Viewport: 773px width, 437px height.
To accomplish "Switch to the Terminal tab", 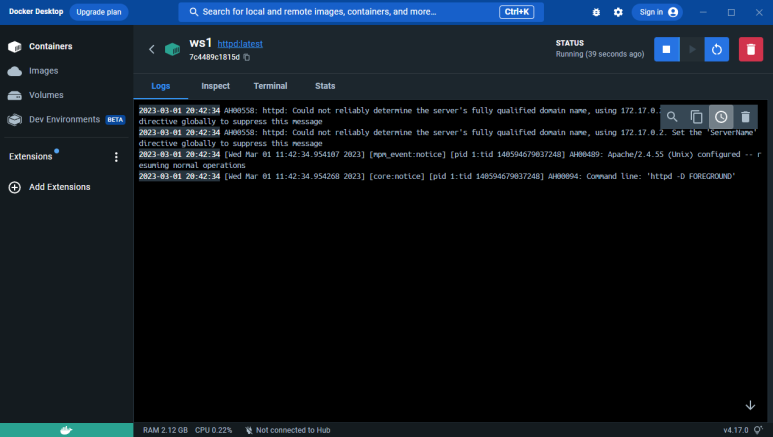I will (x=270, y=86).
